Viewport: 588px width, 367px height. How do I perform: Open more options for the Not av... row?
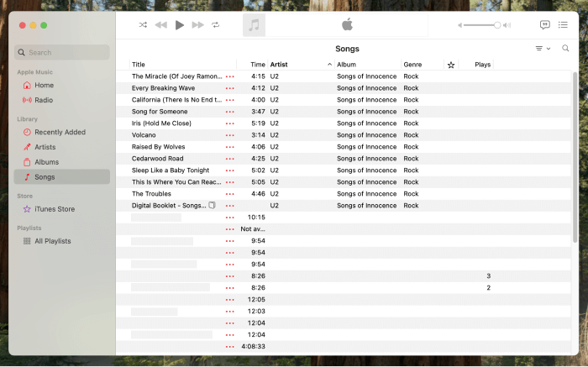[230, 229]
